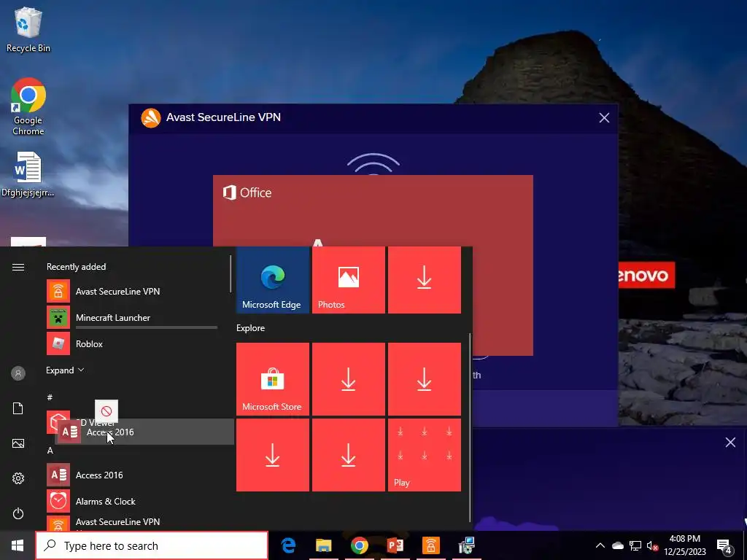Open Avast SecureLine VPN taskbar icon

tap(430, 545)
